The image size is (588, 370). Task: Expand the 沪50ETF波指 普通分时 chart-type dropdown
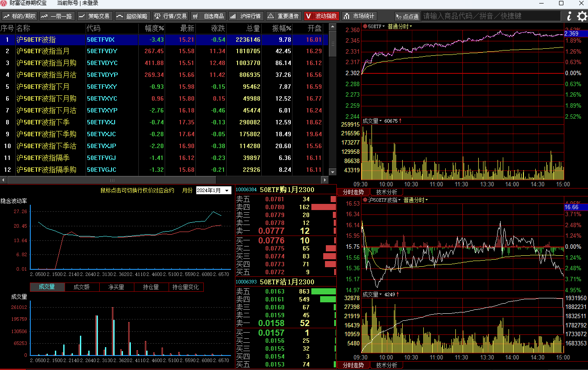click(x=415, y=200)
